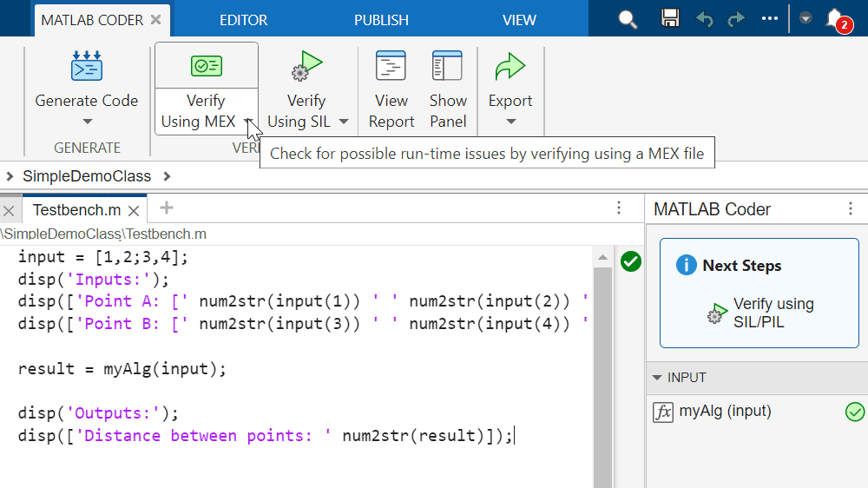Switch to the PUBLISH tab
Image resolution: width=868 pixels, height=488 pixels.
tap(381, 20)
